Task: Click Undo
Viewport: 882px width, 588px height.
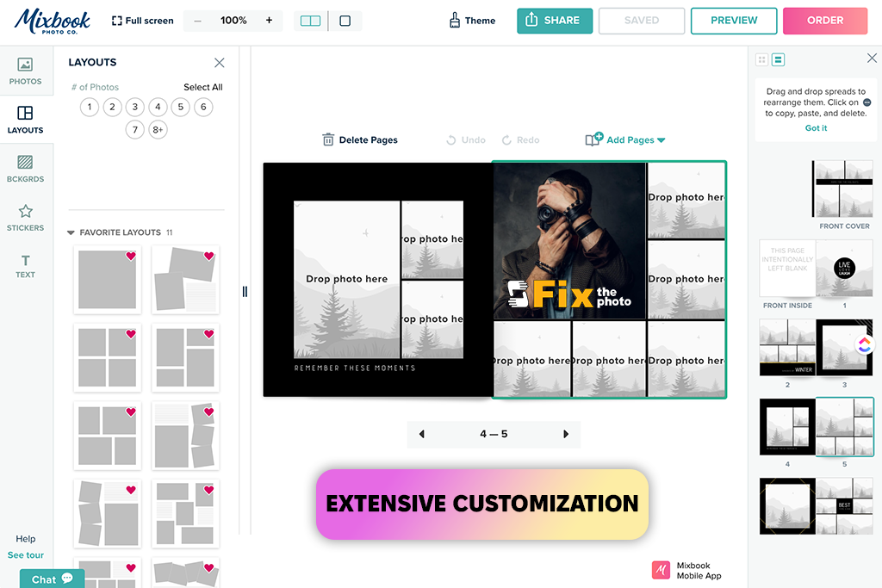Action: tap(466, 140)
